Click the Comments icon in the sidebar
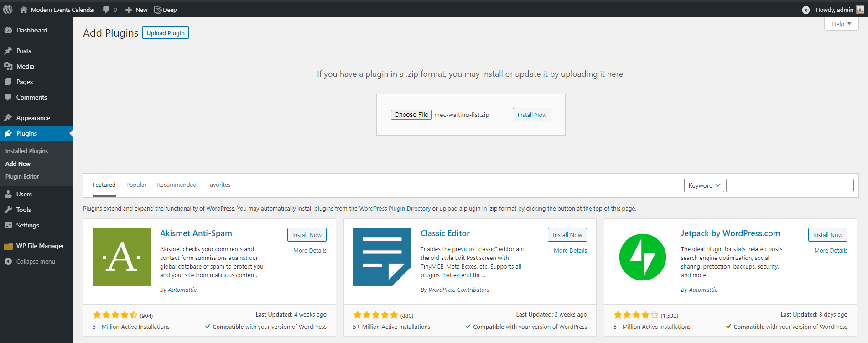The height and width of the screenshot is (343, 868). [8, 97]
